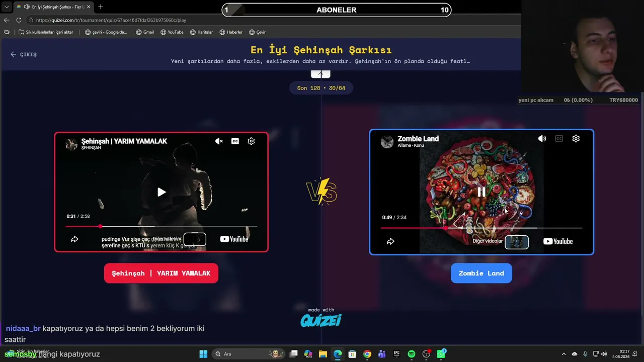Open the Haritalar bookmark
644x362 pixels.
coord(201,32)
